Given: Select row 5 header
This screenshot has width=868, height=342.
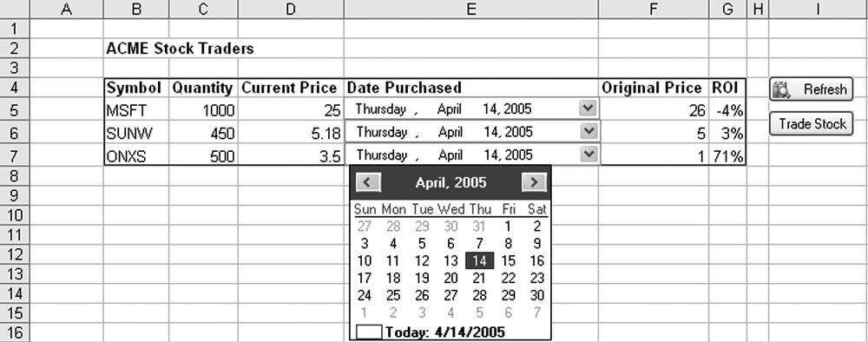Looking at the screenshot, I should pyautogui.click(x=15, y=110).
